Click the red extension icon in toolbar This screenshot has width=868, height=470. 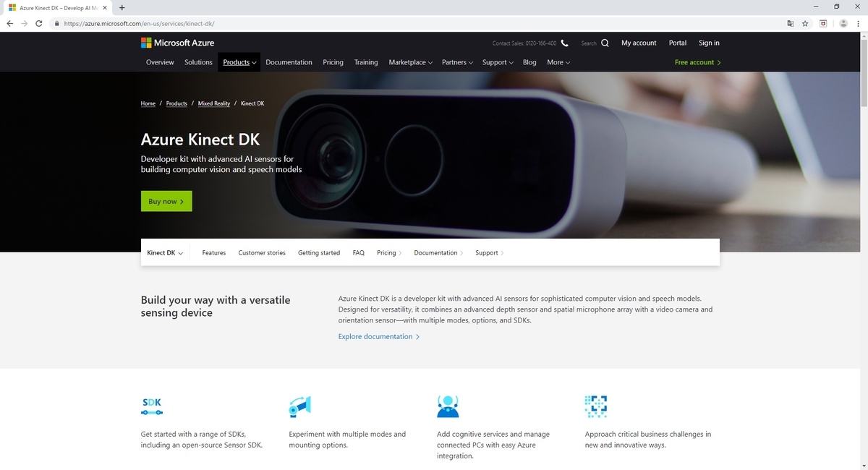tap(823, 23)
